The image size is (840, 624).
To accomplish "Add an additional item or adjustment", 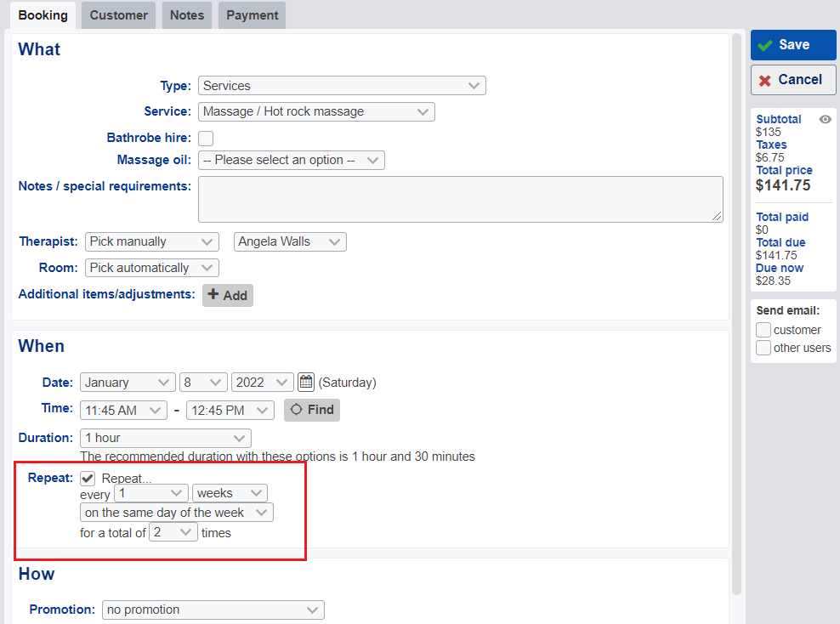I will click(x=228, y=295).
